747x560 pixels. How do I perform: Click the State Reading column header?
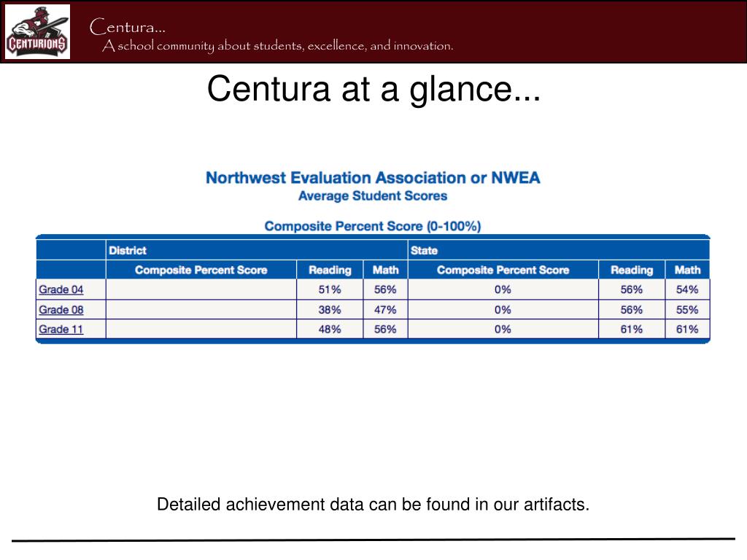coord(632,270)
